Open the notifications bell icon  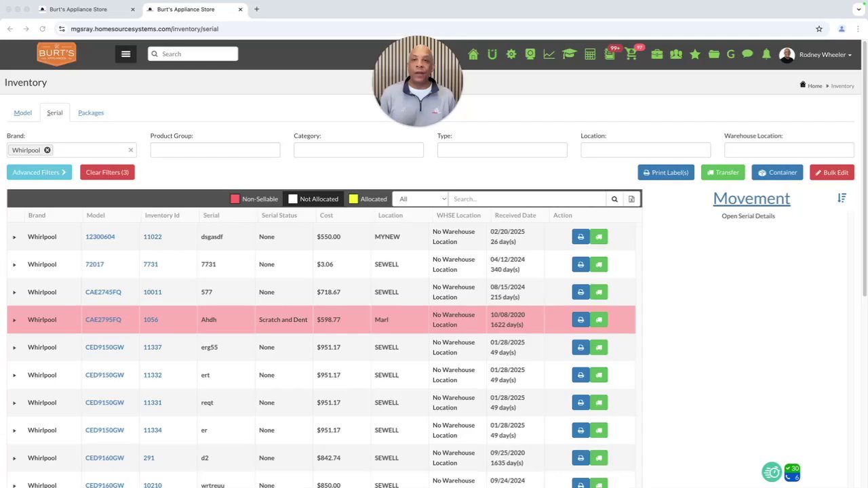tap(766, 54)
